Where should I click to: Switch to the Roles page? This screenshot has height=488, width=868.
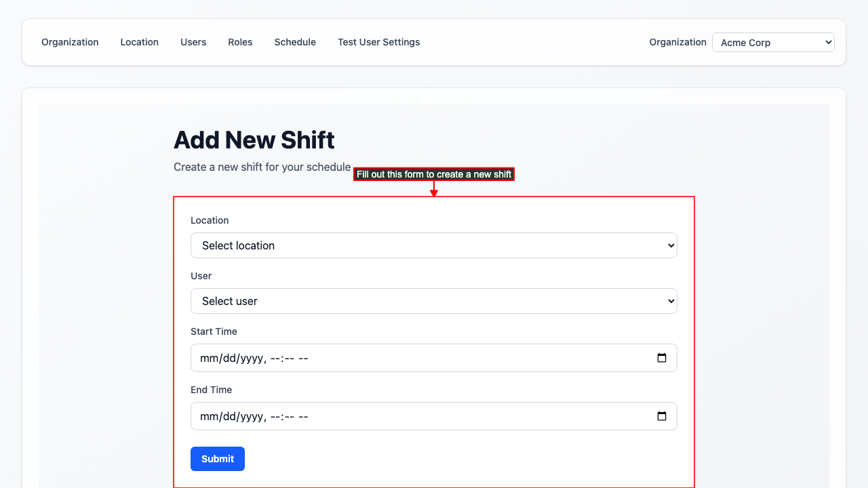(x=240, y=42)
